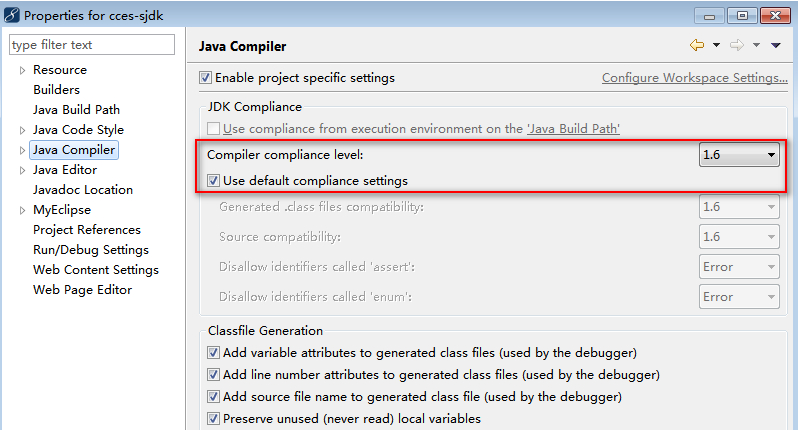Click the Properties dialog title icon

(x=11, y=16)
